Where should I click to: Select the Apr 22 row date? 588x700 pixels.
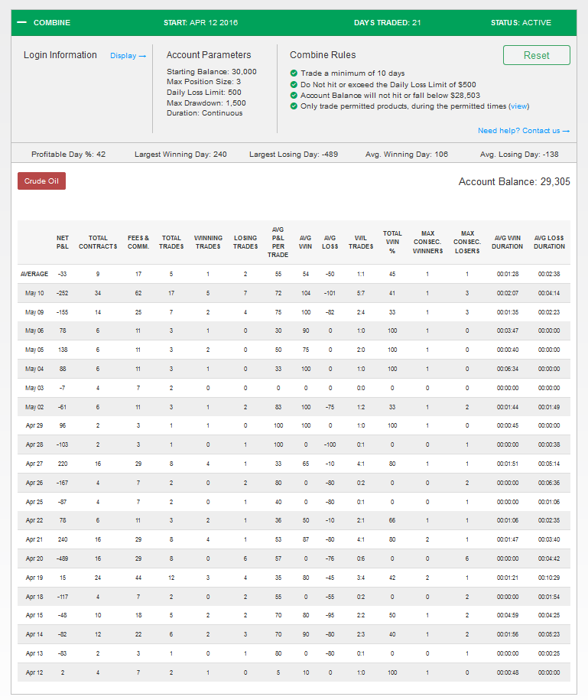tap(34, 520)
